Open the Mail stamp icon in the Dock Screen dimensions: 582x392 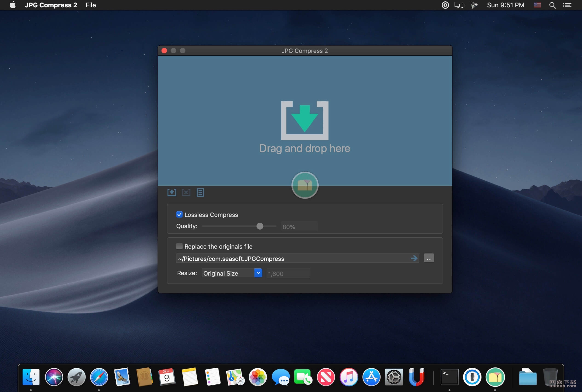click(x=122, y=377)
